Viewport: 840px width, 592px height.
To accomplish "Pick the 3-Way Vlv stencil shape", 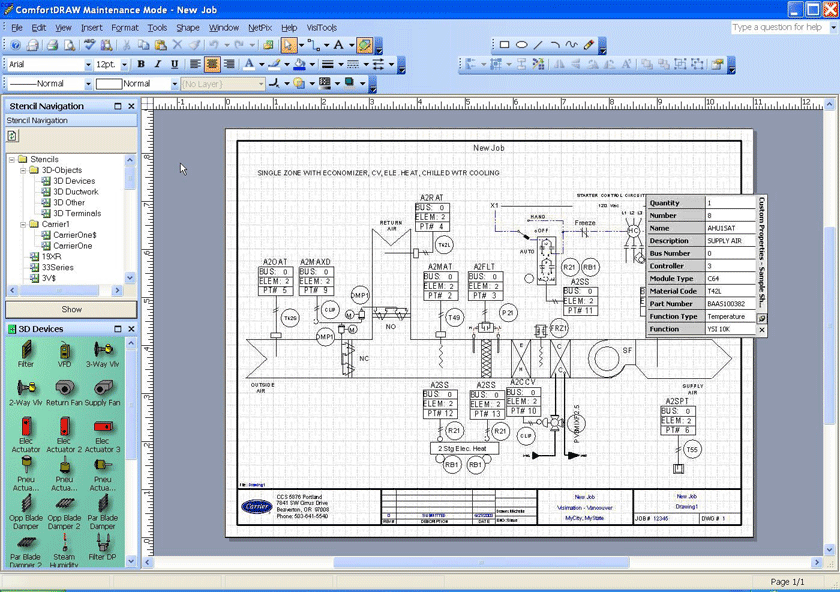I will [x=103, y=350].
